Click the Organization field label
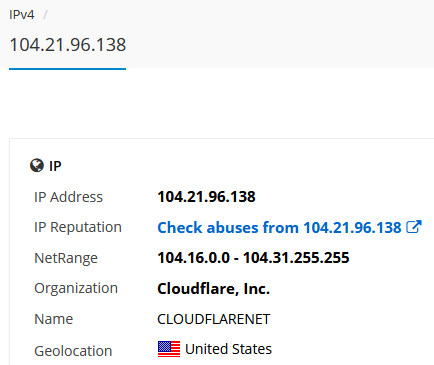 coord(76,288)
